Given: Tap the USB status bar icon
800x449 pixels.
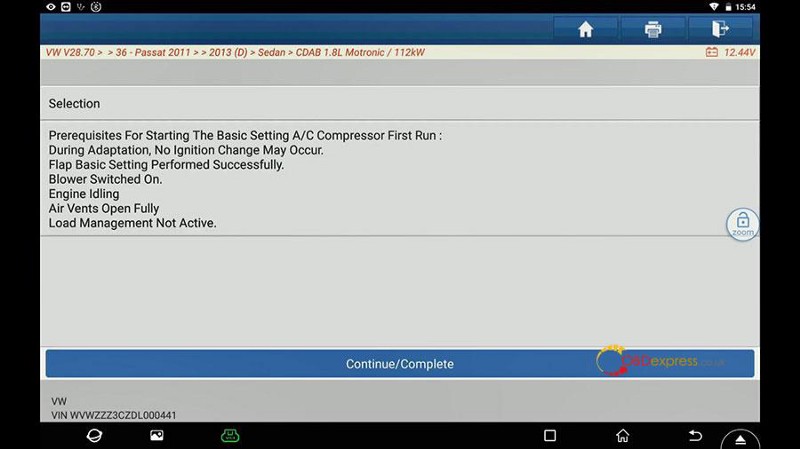Looking at the screenshot, I should pos(81,7).
